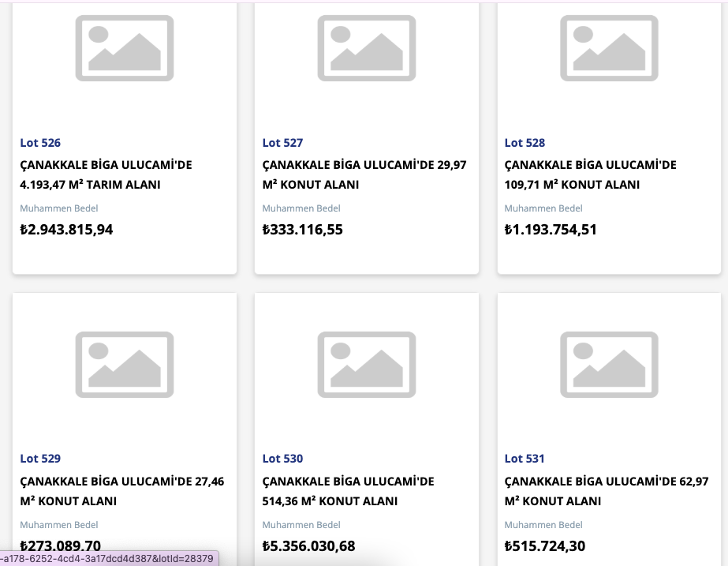Open the Lot 529 placeholder image
Image resolution: width=728 pixels, height=566 pixels.
[125, 365]
